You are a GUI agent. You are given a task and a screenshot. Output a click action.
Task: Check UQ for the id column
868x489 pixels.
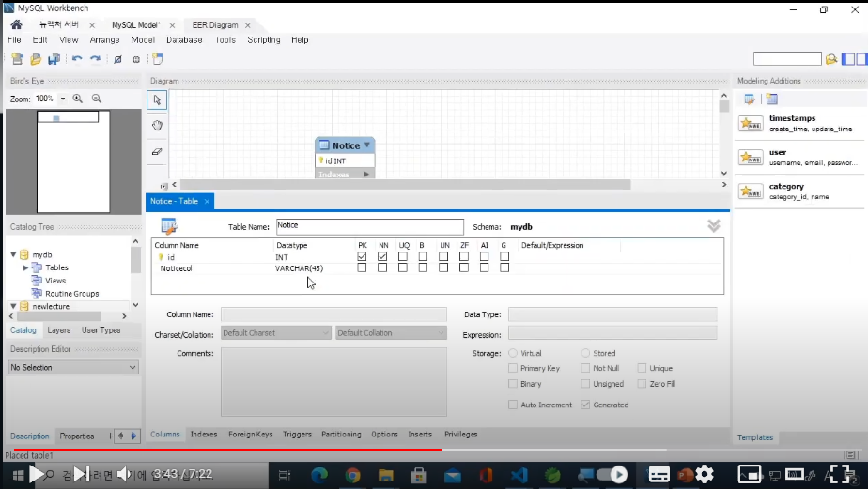pyautogui.click(x=403, y=256)
